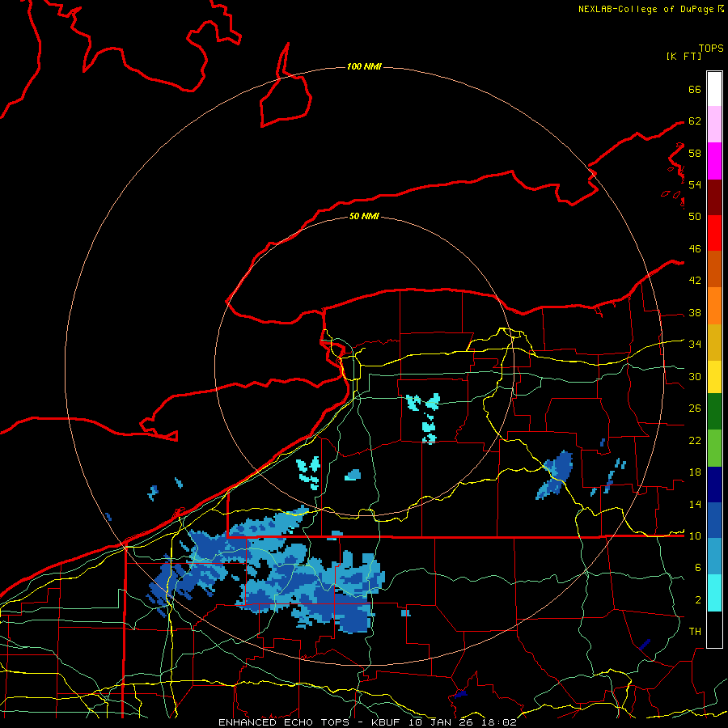
Task: Click the 50 value on the legend scale
Action: coord(695,216)
